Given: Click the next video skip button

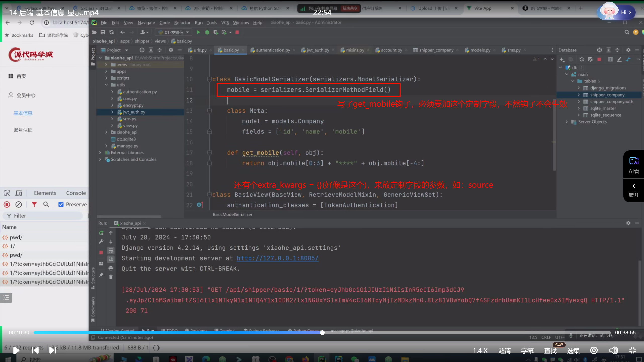Looking at the screenshot, I should coord(53,350).
